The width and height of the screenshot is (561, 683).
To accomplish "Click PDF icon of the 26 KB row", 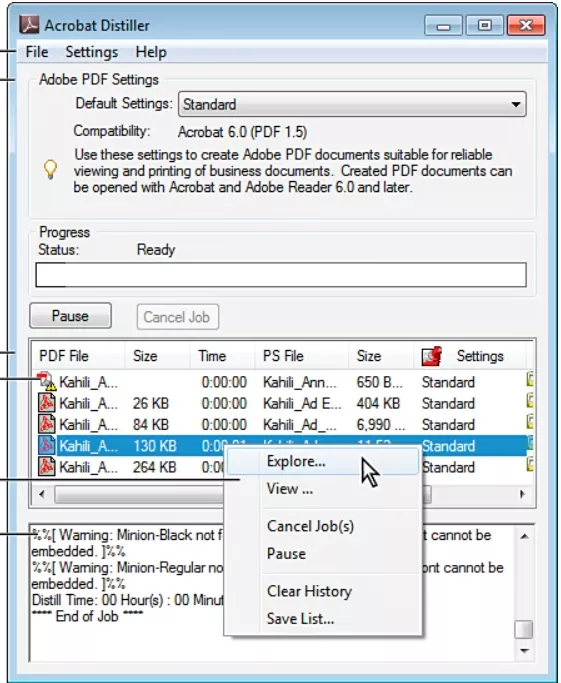I will pos(47,403).
